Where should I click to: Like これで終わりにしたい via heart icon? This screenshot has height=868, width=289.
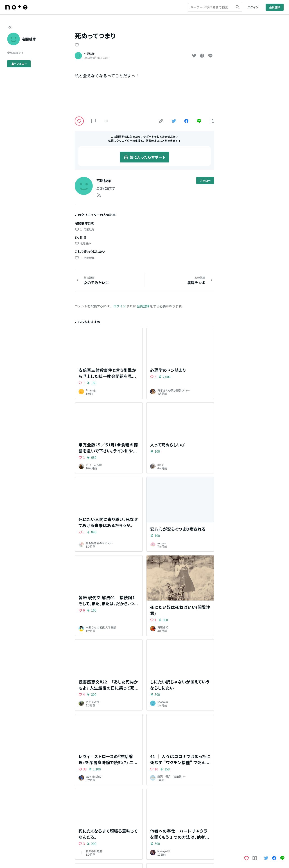(77, 258)
